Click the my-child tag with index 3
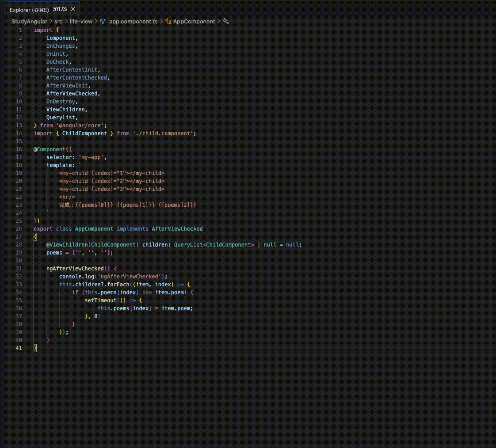 [x=112, y=189]
